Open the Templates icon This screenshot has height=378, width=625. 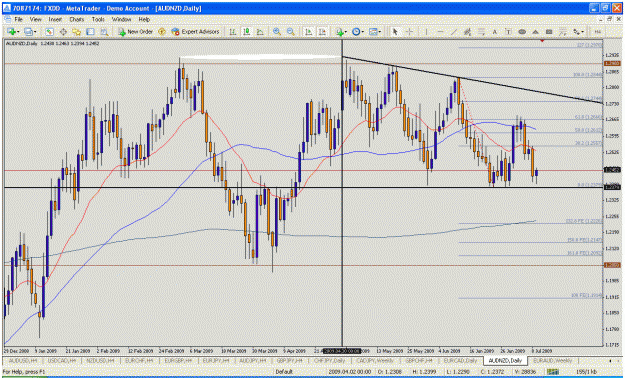(x=373, y=32)
